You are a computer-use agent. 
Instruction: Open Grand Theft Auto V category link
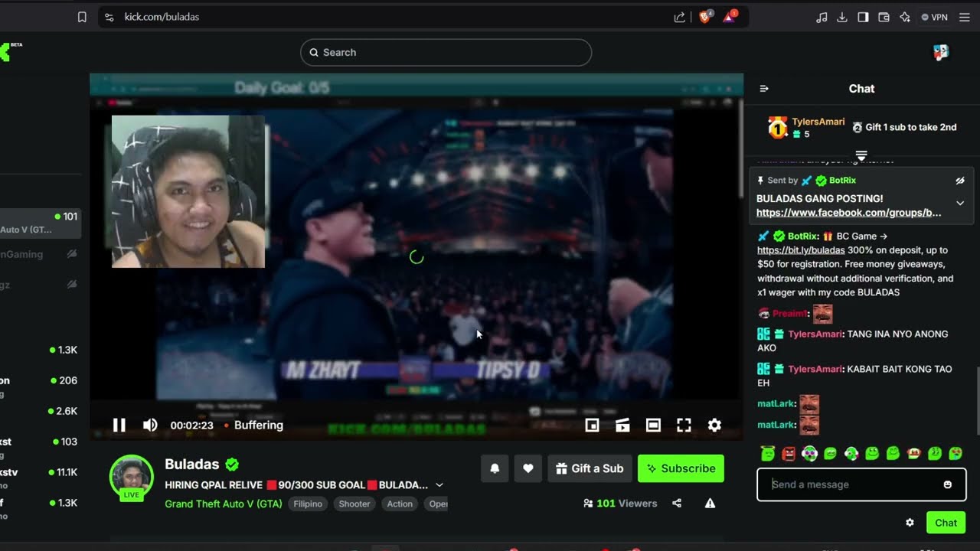(224, 504)
